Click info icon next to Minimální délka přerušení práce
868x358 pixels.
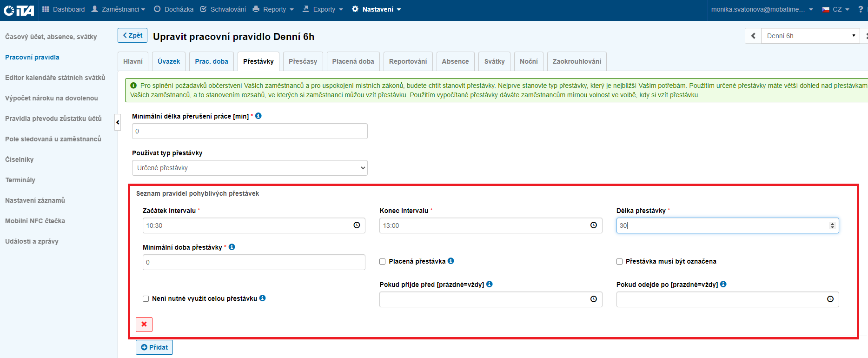point(258,116)
